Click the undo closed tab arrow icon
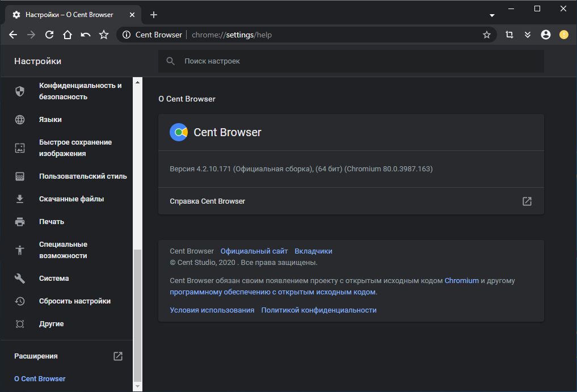 coord(85,35)
